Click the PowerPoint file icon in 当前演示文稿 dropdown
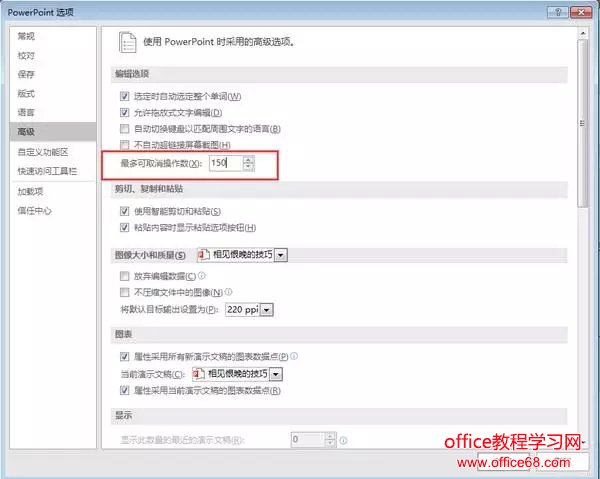This screenshot has width=600, height=479. (198, 374)
